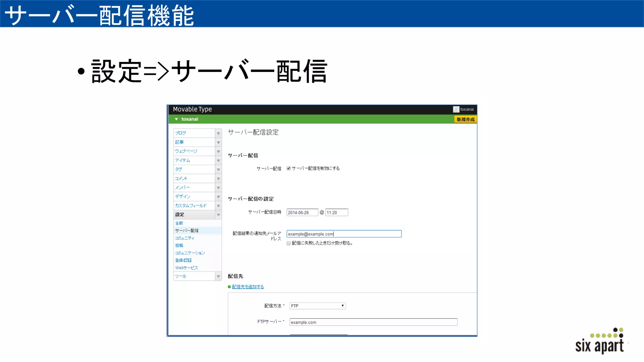This screenshot has width=644, height=362.
Task: Click the Movable Type logo text
Action: (192, 109)
